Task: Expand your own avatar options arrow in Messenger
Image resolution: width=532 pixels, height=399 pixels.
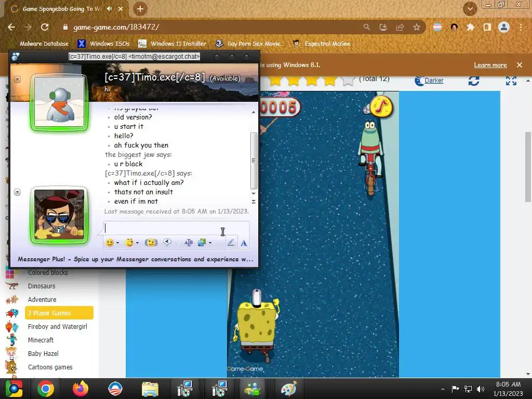Action: (18, 192)
